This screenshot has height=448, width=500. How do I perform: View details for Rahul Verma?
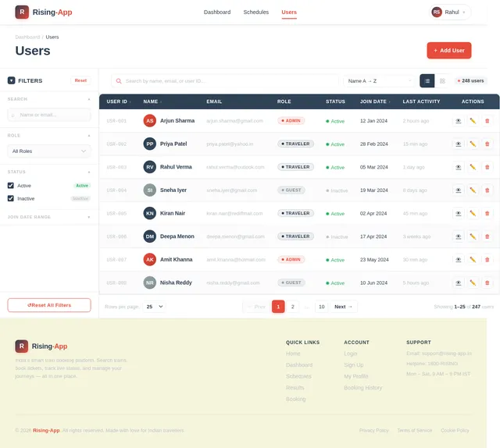tap(459, 167)
